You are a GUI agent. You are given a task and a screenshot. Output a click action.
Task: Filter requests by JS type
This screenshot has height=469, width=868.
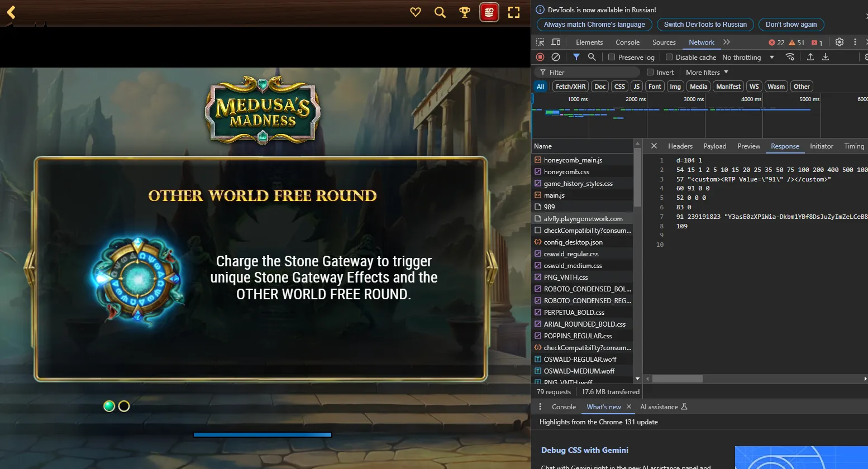(637, 87)
